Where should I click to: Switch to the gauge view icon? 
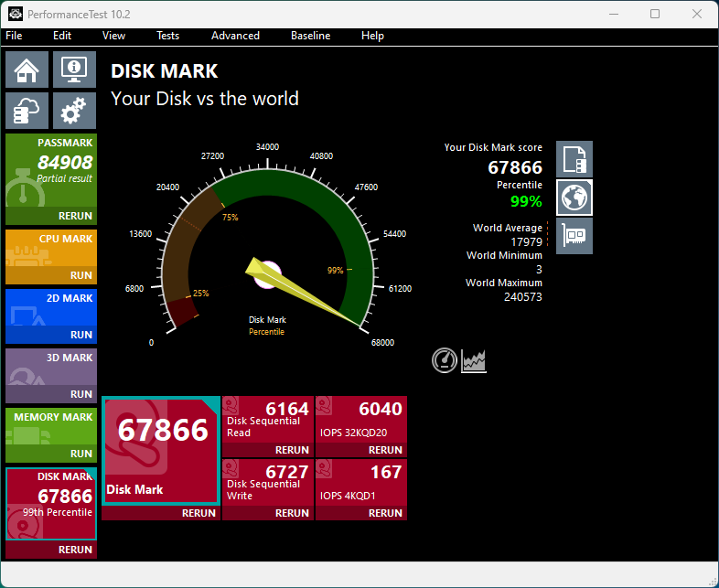tap(445, 360)
